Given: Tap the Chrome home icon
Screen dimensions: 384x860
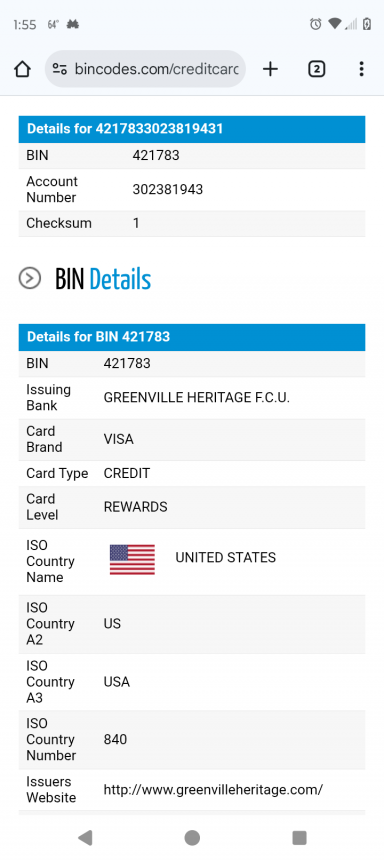Looking at the screenshot, I should [22, 69].
